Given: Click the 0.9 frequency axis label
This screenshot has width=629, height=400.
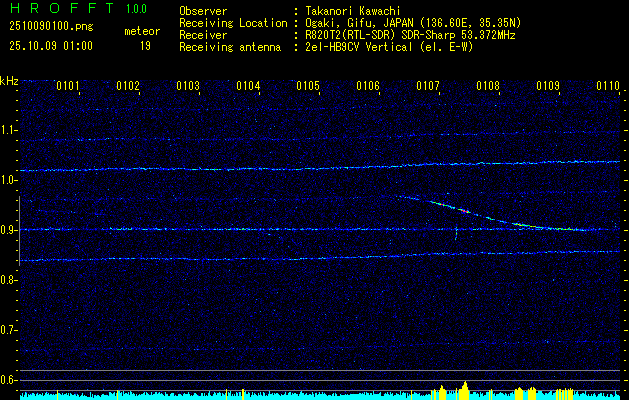Looking at the screenshot, I should pos(9,230).
